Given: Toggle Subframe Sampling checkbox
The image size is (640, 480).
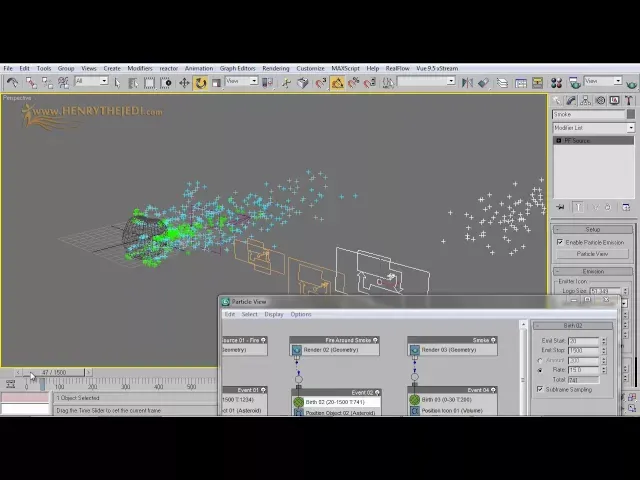Looking at the screenshot, I should 540,389.
